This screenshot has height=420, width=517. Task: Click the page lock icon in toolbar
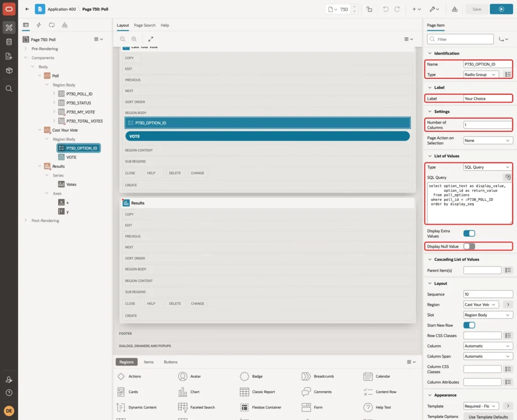point(369,9)
